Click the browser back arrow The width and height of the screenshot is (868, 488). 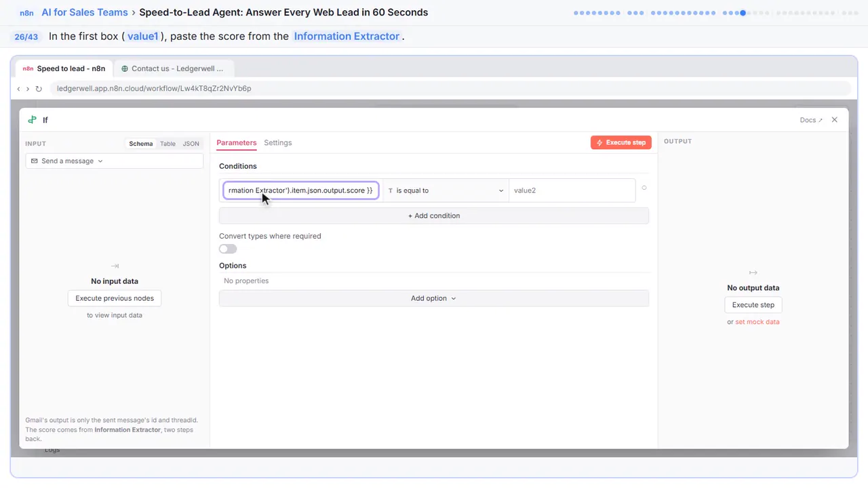tap(19, 89)
